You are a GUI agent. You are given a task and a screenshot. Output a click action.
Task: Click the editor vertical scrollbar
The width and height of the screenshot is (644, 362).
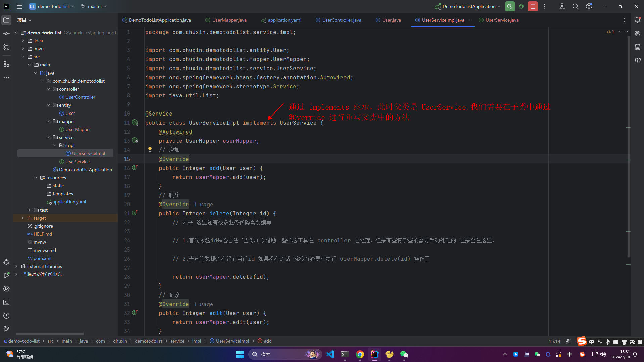(629, 146)
